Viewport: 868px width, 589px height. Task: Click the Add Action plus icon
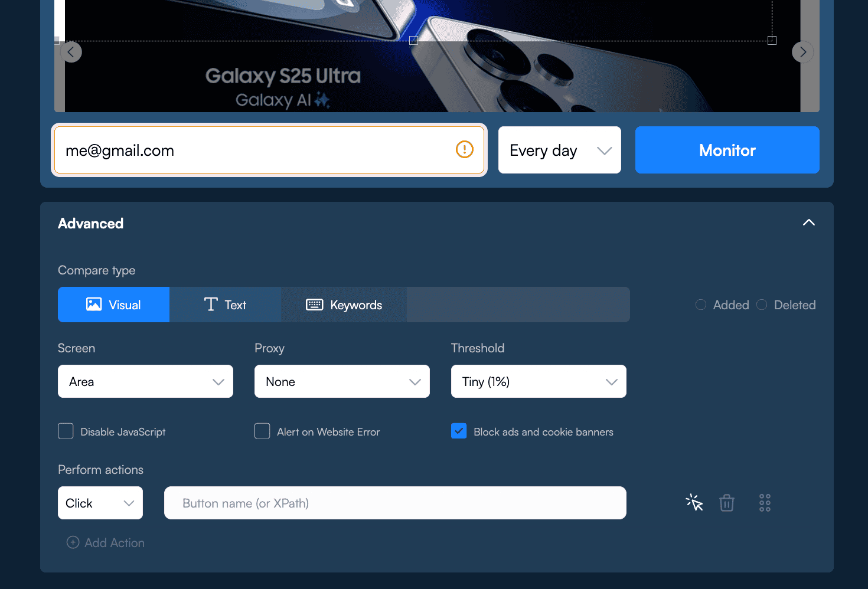click(x=73, y=542)
